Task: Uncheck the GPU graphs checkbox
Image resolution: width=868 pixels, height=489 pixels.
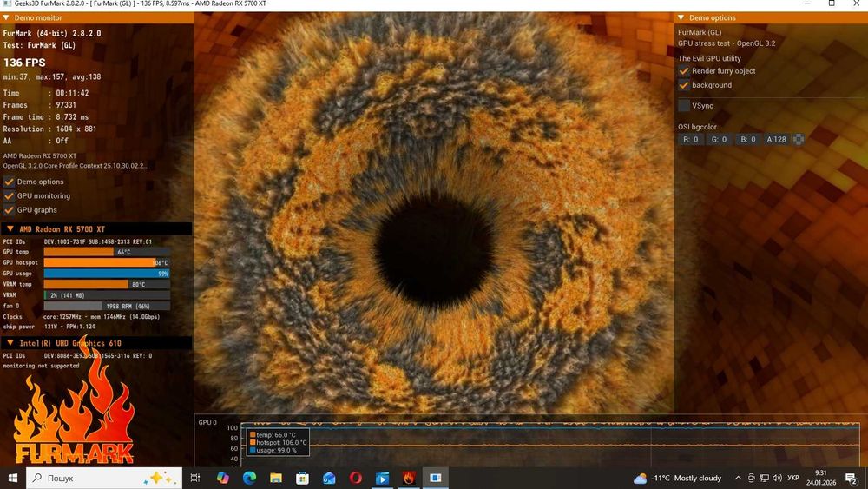Action: (9, 210)
